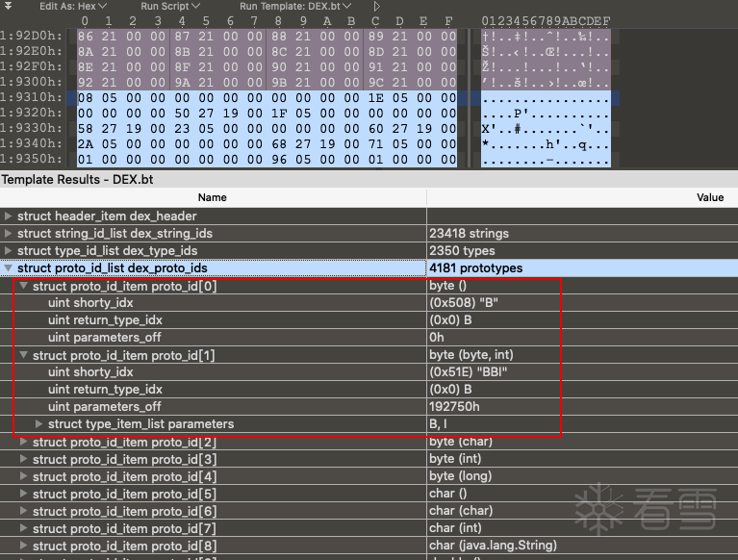Select the dex_proto_ids row label
Viewport: 738px width, 560px height.
pos(112,268)
